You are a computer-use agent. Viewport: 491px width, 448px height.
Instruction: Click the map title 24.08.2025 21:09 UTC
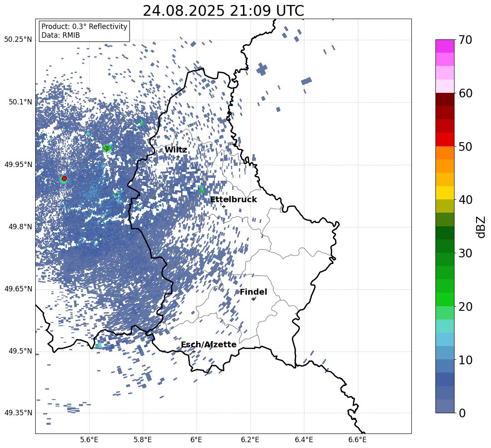pos(223,11)
